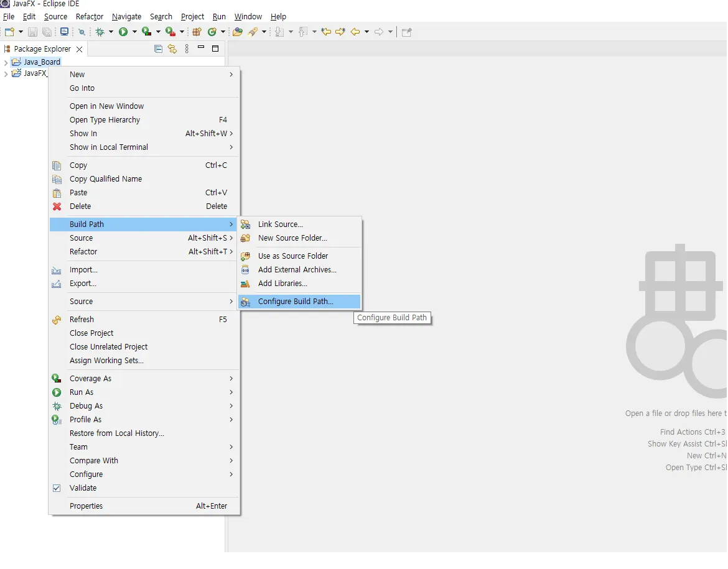Click the Next Edit Location icon
728x569 pixels.
pyautogui.click(x=340, y=32)
